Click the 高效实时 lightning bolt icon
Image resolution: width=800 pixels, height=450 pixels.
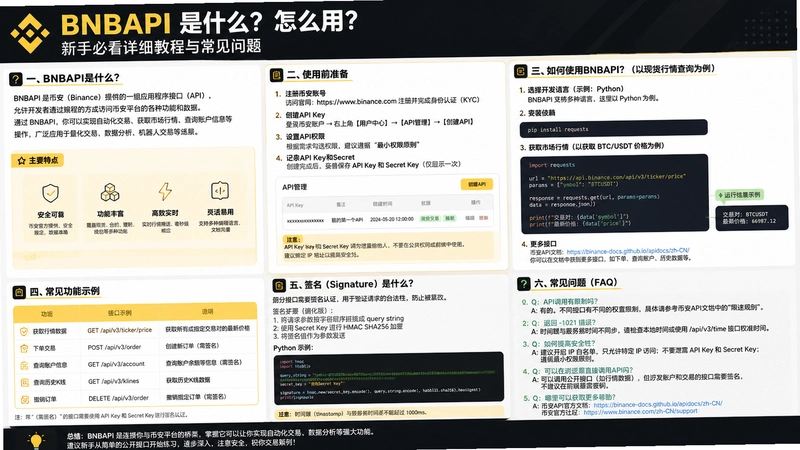click(165, 191)
